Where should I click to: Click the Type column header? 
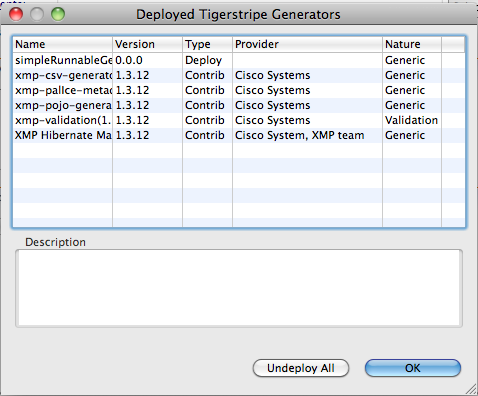pos(207,44)
